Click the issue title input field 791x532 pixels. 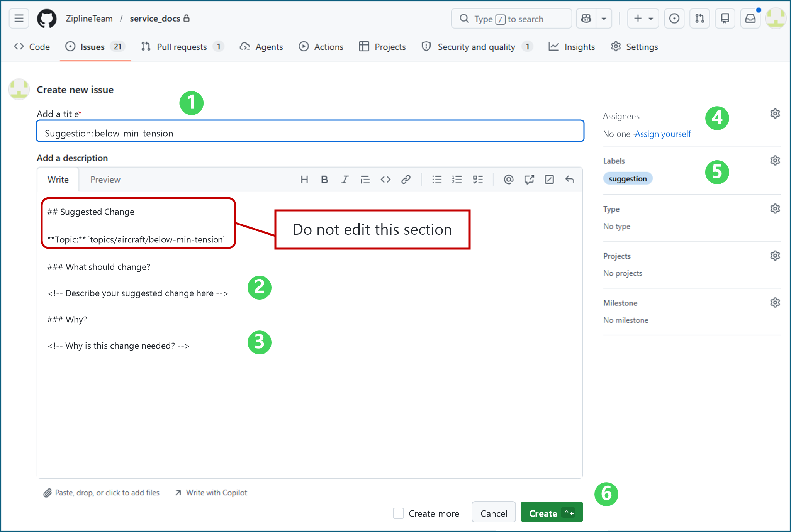point(310,131)
